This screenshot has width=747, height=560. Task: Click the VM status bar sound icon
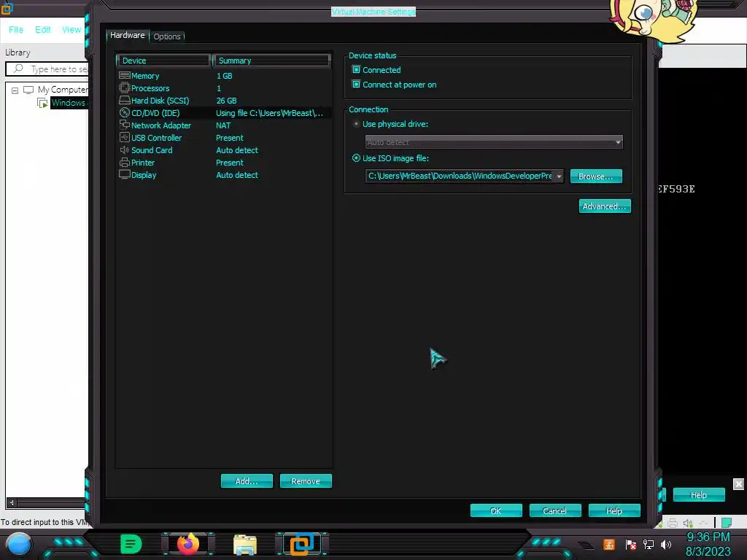[688, 523]
